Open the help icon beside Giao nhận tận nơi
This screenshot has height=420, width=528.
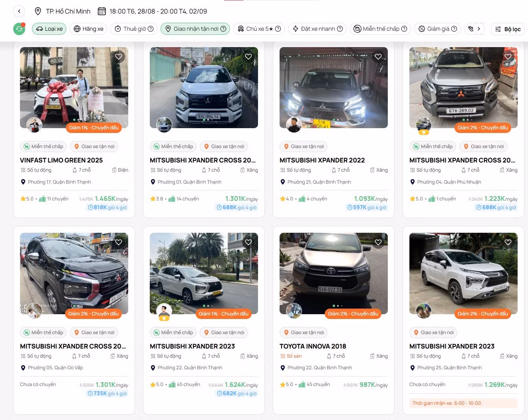[223, 29]
